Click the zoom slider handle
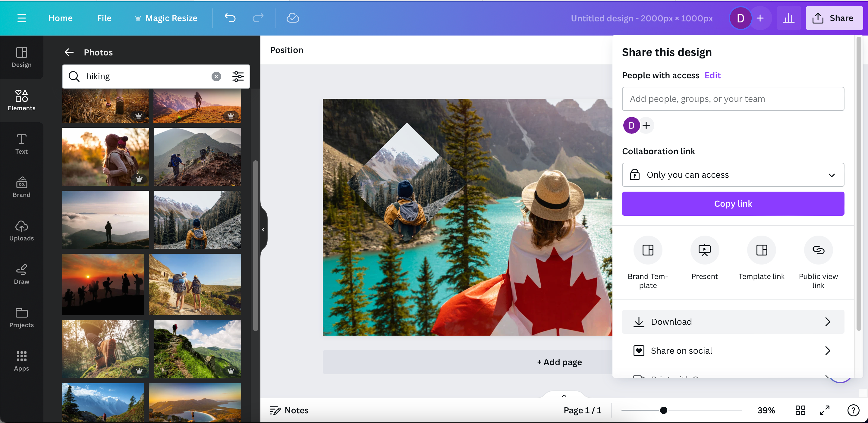Viewport: 868px width, 423px height. [663, 410]
